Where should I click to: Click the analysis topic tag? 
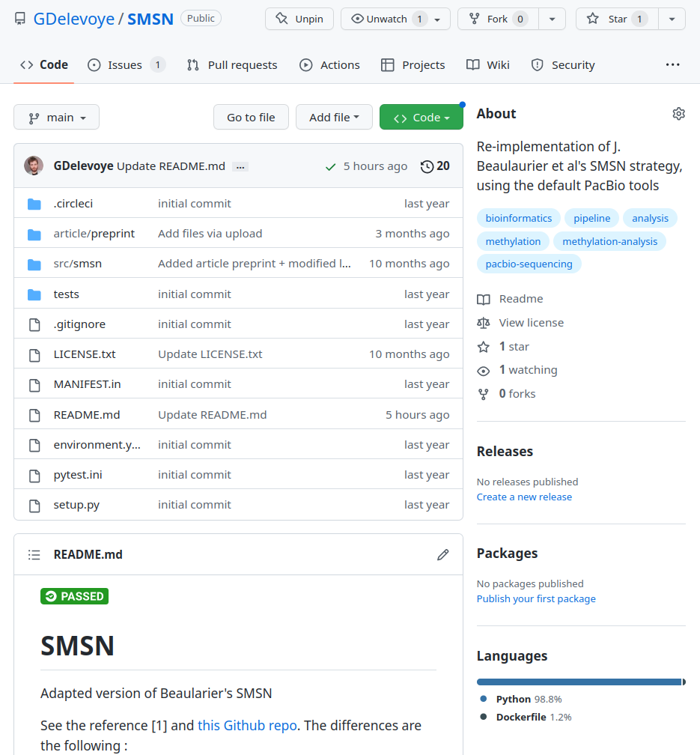pyautogui.click(x=650, y=218)
